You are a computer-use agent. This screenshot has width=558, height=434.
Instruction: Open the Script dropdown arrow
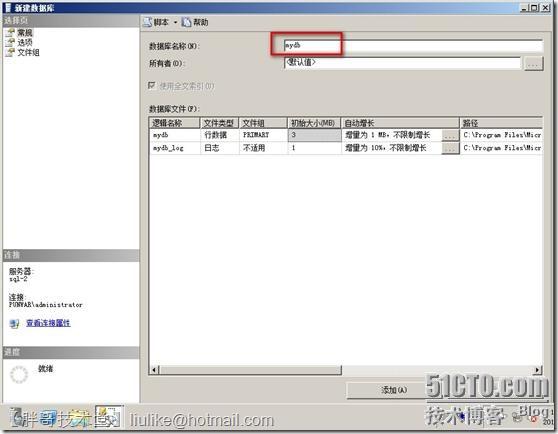(175, 22)
